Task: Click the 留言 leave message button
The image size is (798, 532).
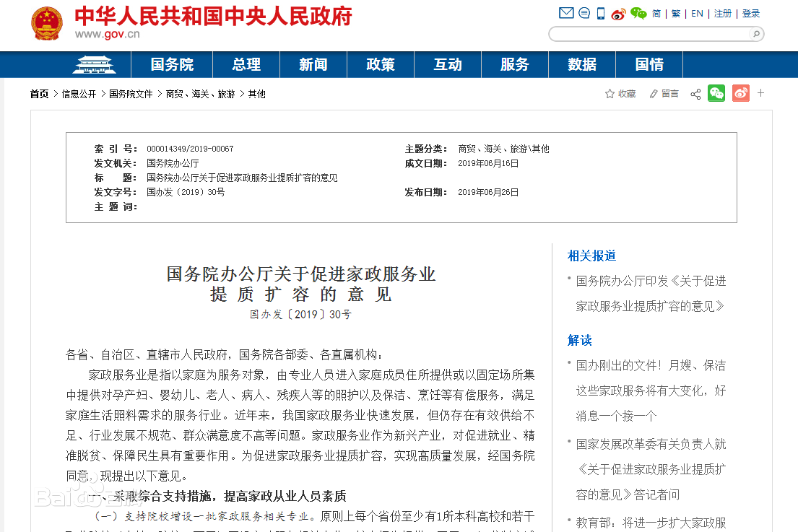Action: [x=664, y=94]
